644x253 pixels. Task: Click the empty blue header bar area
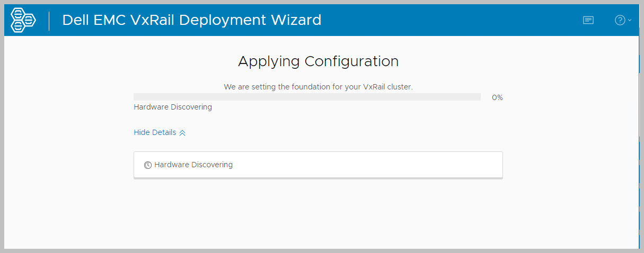(451, 20)
